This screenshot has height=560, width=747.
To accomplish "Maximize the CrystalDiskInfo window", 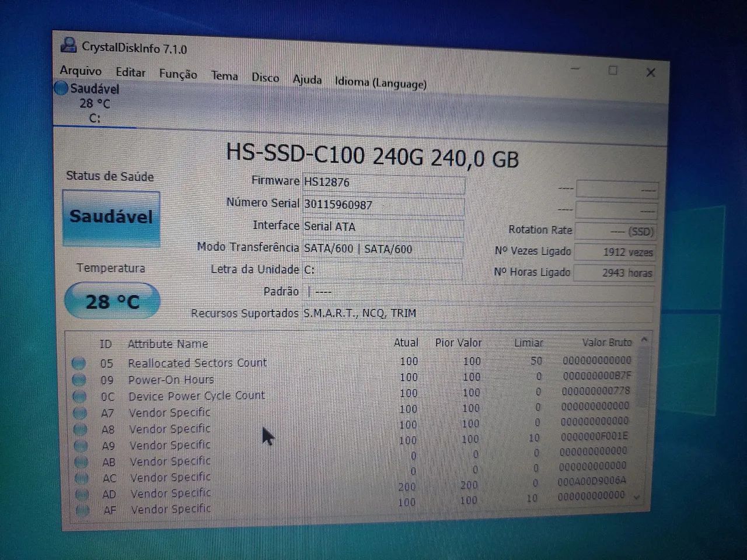I will tap(613, 71).
